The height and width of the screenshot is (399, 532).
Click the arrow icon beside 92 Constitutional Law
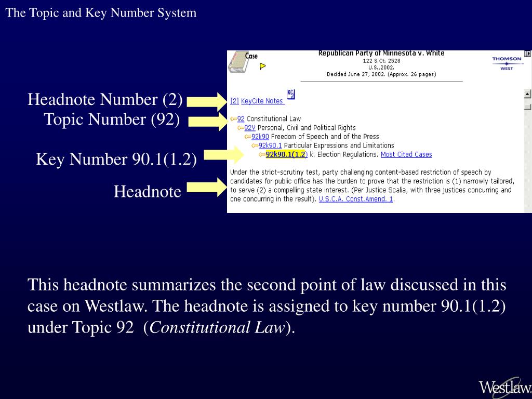[233, 119]
